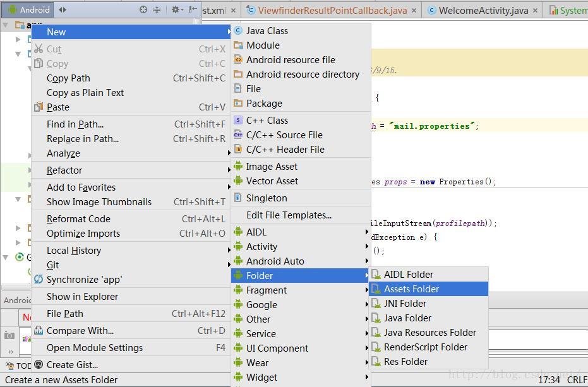Open the Google submenu
This screenshot has width=588, height=387.
pos(301,305)
